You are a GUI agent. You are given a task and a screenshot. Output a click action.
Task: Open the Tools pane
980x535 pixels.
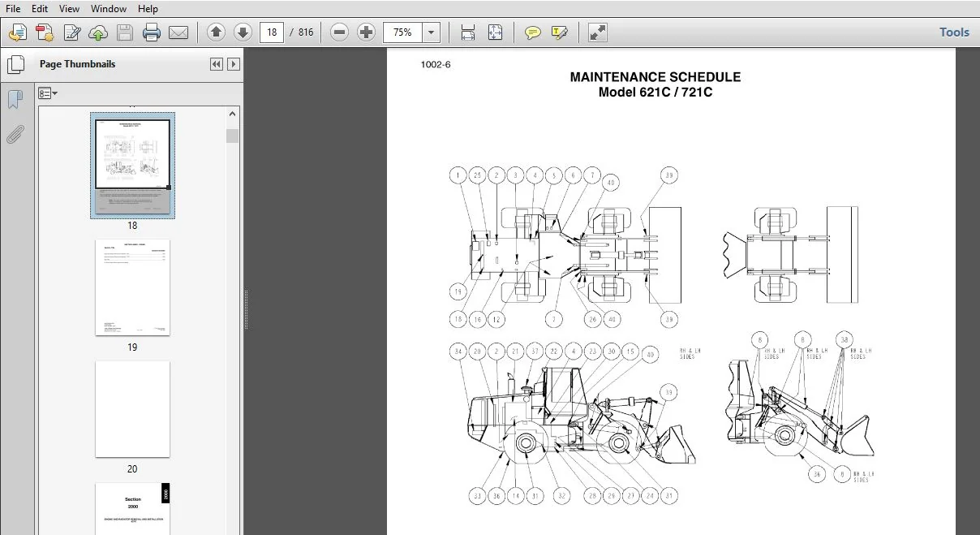(x=954, y=32)
